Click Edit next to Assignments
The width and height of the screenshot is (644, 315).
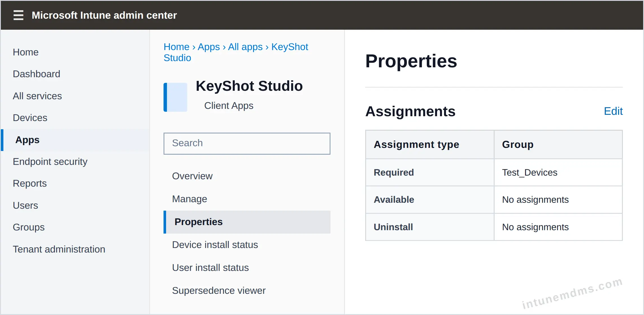(613, 111)
